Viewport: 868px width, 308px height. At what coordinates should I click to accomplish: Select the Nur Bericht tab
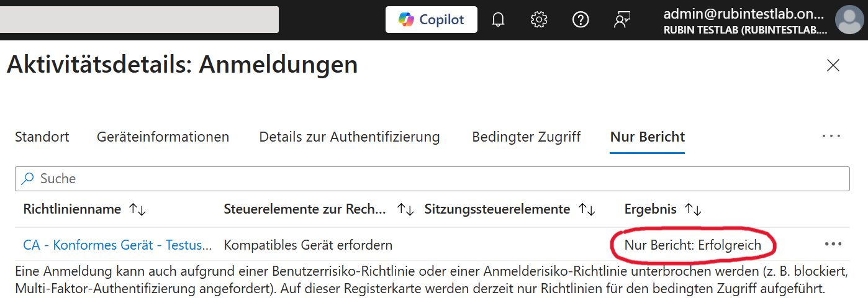(x=648, y=137)
